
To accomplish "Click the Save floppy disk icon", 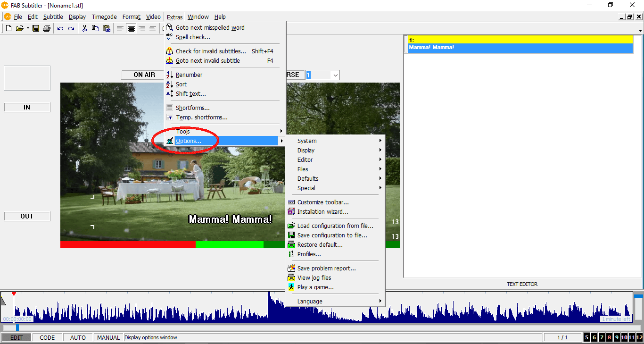I will [x=36, y=28].
